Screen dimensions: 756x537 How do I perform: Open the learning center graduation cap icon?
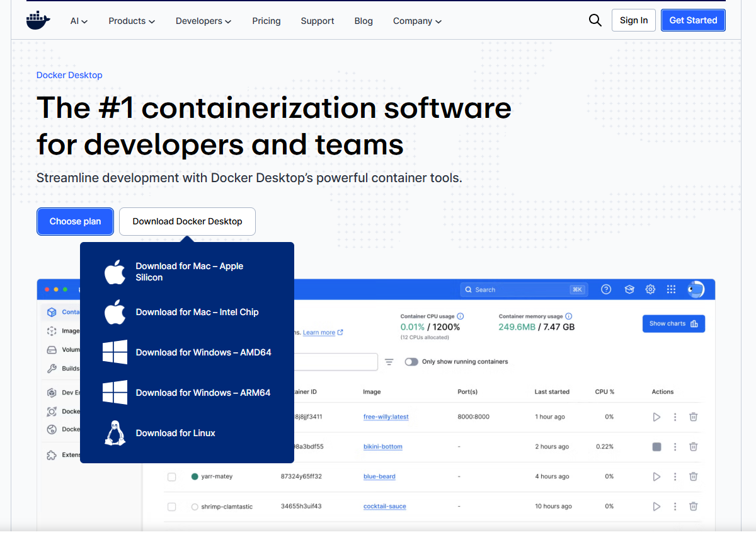629,289
